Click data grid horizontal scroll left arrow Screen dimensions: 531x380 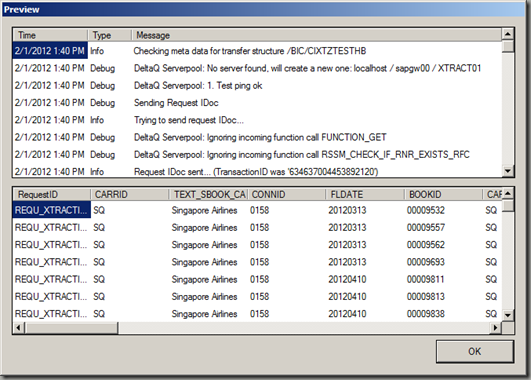click(x=19, y=328)
